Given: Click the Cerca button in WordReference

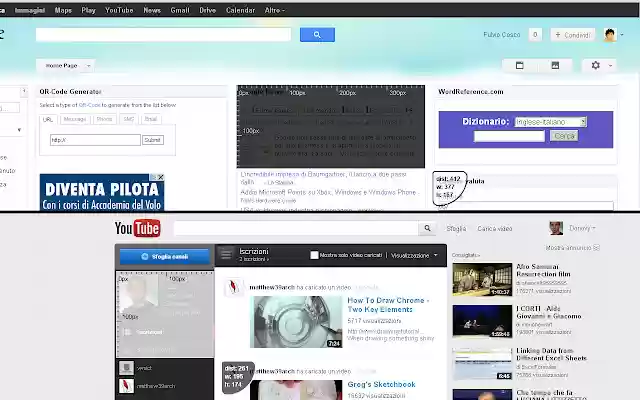Looking at the screenshot, I should click(x=564, y=136).
